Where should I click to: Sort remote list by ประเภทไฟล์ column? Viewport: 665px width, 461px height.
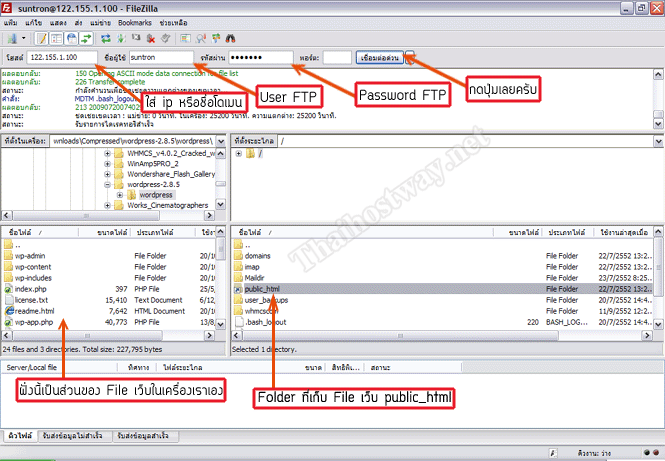568,232
